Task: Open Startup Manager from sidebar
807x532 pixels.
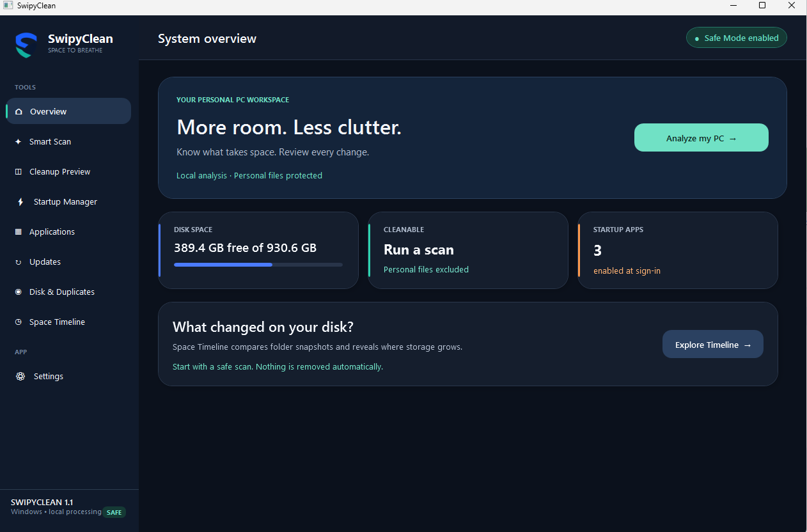Action: [68, 201]
